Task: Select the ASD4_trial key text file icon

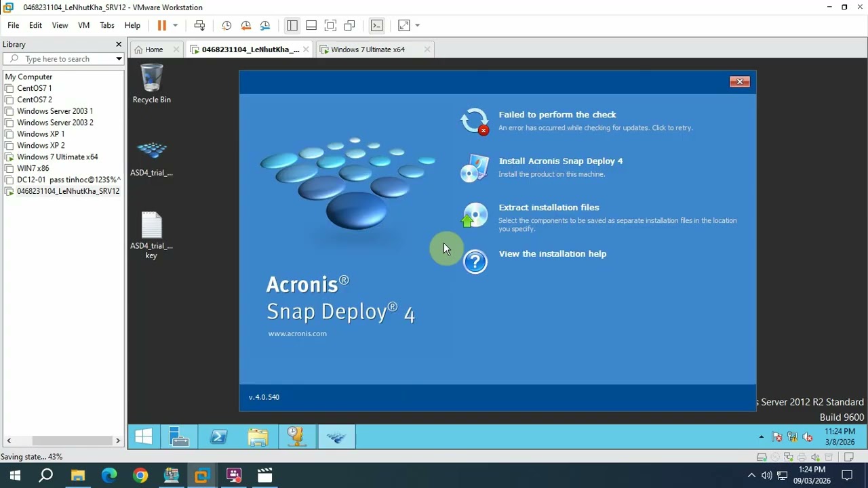Action: [x=151, y=235]
